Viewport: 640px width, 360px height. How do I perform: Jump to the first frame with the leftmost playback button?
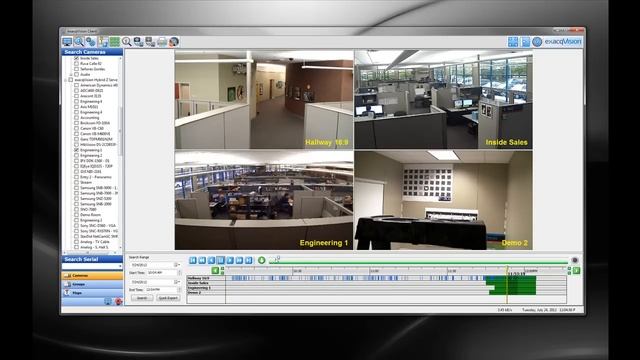[193, 260]
